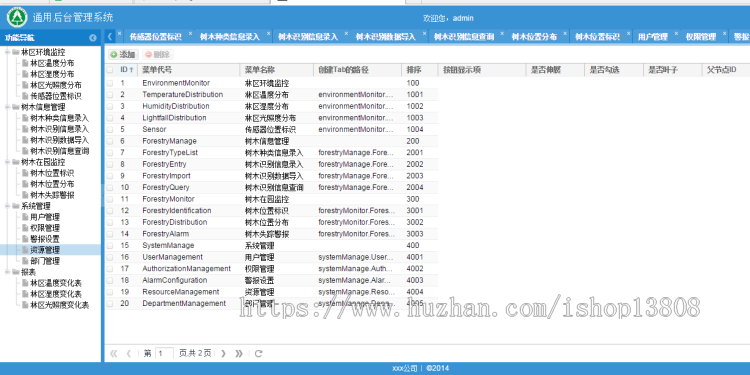750x375 pixels.
Task: Select 资源管理 in the navigation tree
Action: 45,250
